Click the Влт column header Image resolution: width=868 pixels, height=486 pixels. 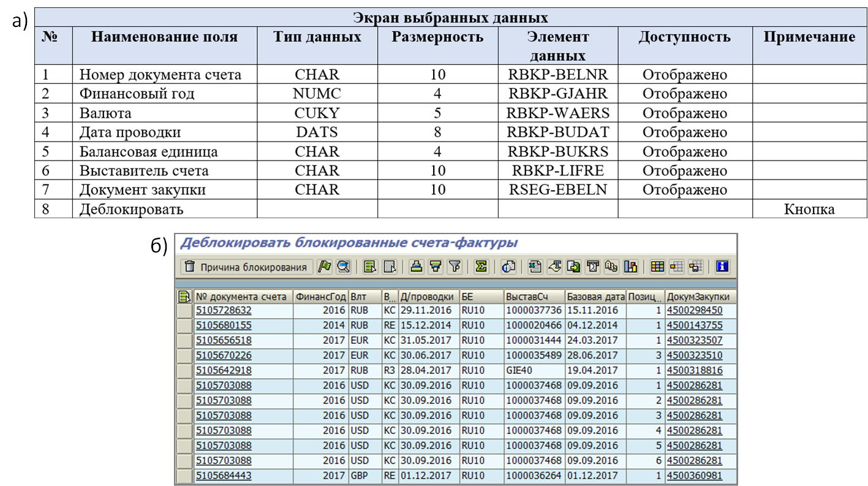[365, 297]
